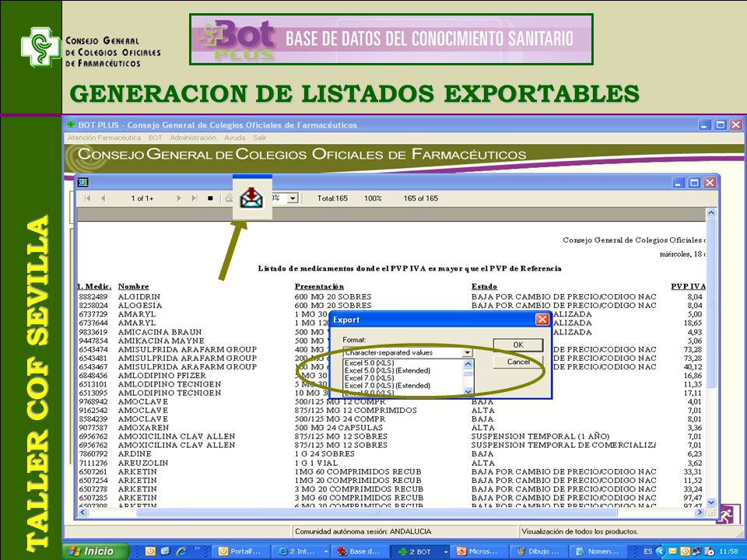Launch Internet Explorer from quick launch
The width and height of the screenshot is (747, 560).
coord(181,551)
